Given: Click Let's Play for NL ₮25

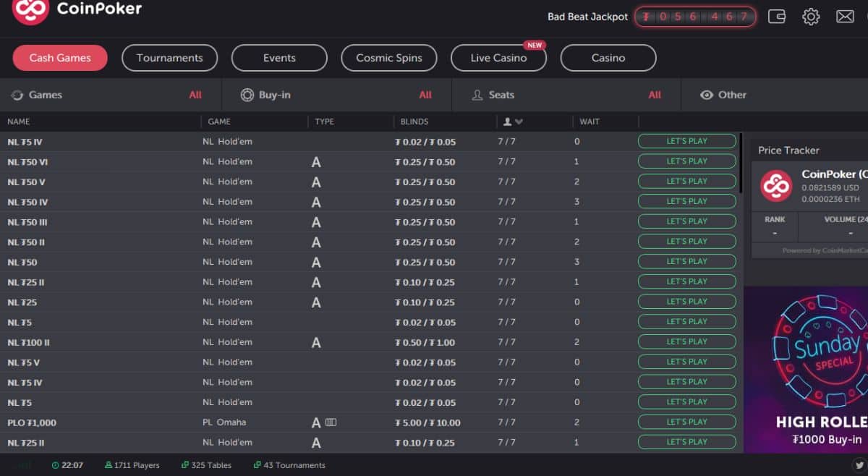Looking at the screenshot, I should click(686, 302).
